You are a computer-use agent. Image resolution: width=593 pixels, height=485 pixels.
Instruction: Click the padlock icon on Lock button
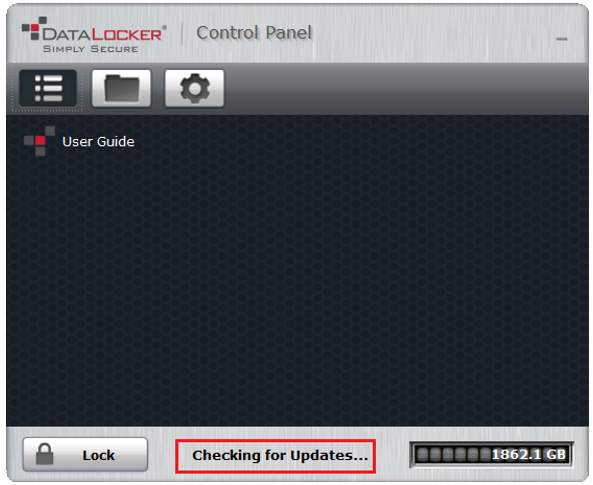[45, 454]
